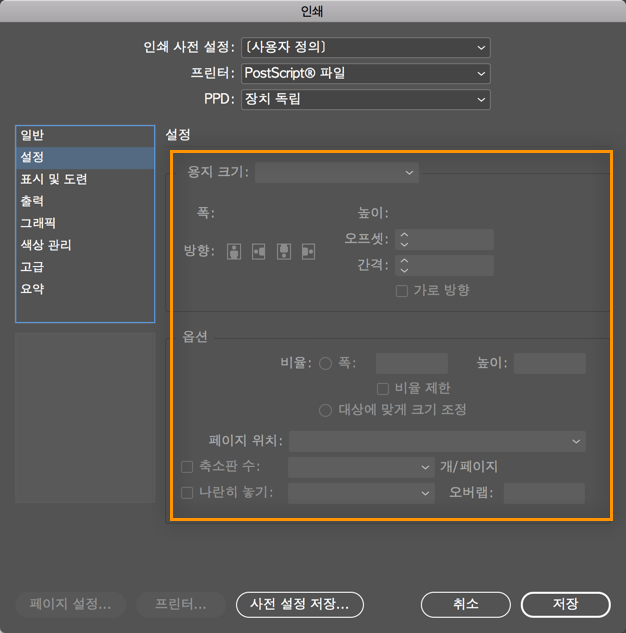Click the 사전 설정 저장 button
Screen dimensions: 626x633
(300, 604)
